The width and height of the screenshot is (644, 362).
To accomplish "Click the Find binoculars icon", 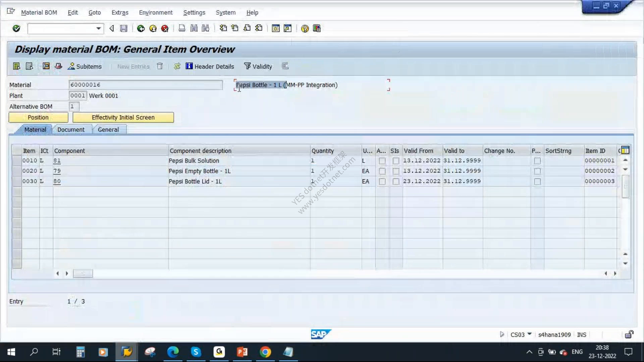I will pyautogui.click(x=194, y=28).
